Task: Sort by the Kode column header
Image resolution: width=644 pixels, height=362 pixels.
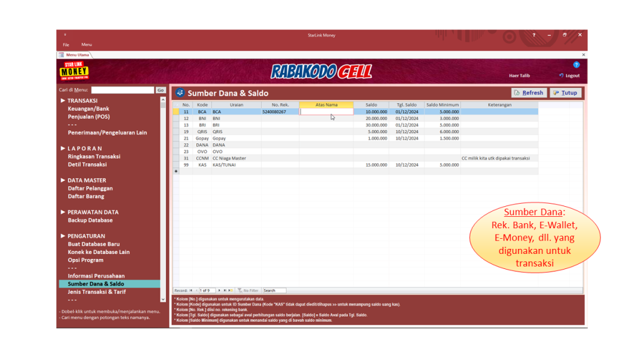Action: click(202, 105)
